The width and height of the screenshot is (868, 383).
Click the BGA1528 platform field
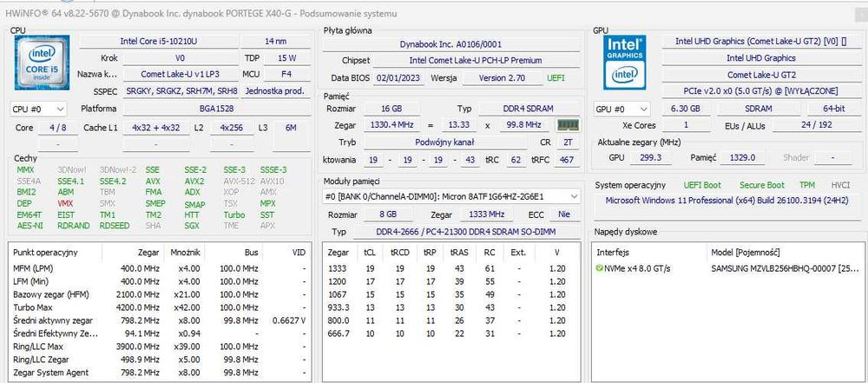point(216,109)
